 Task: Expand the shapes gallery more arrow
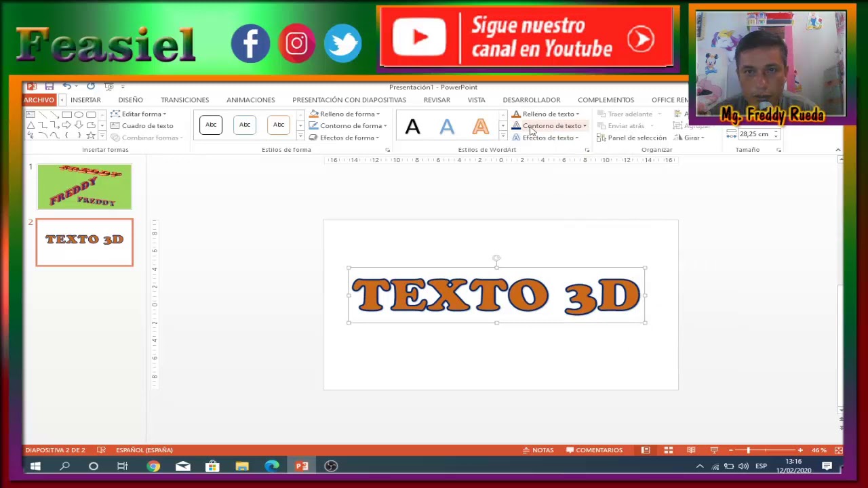point(102,136)
